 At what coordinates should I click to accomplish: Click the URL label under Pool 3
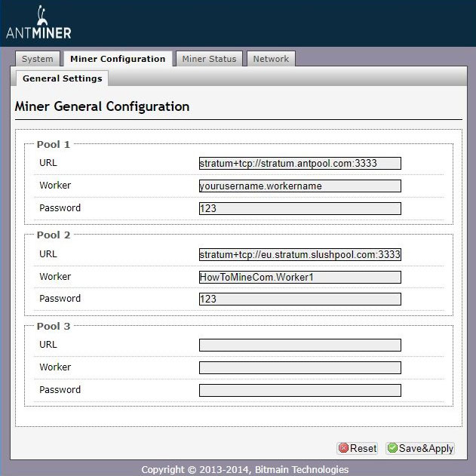point(48,345)
